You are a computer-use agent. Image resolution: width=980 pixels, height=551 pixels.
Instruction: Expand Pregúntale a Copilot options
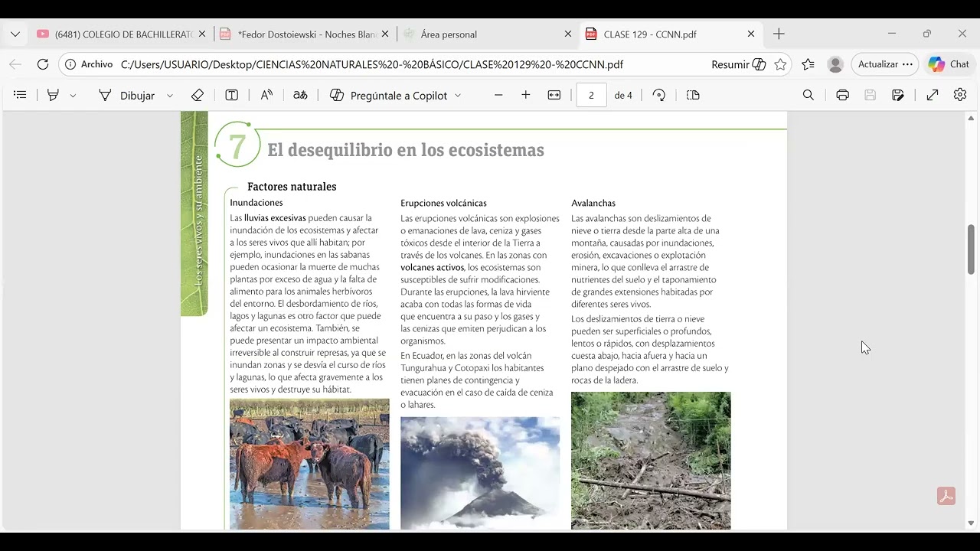pyautogui.click(x=458, y=96)
